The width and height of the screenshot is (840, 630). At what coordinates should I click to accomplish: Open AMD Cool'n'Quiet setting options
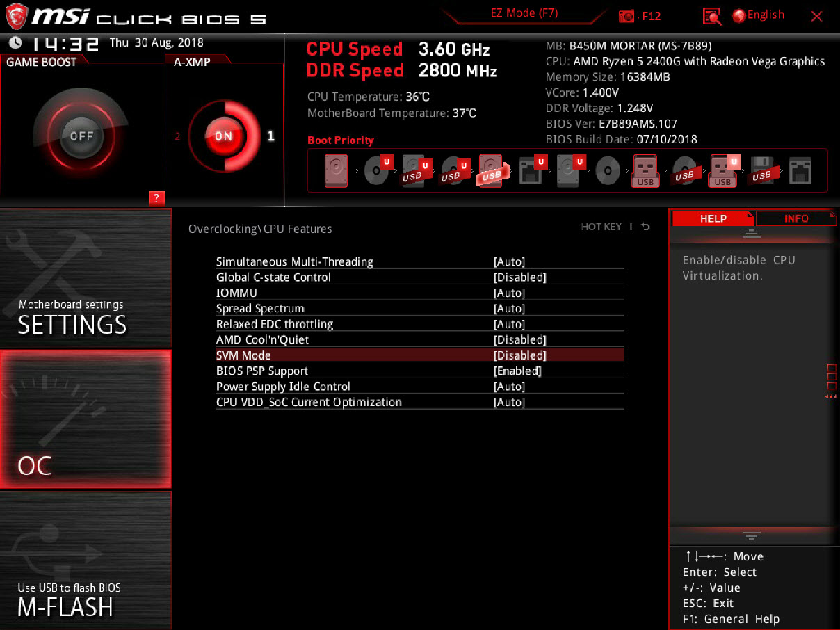[519, 340]
